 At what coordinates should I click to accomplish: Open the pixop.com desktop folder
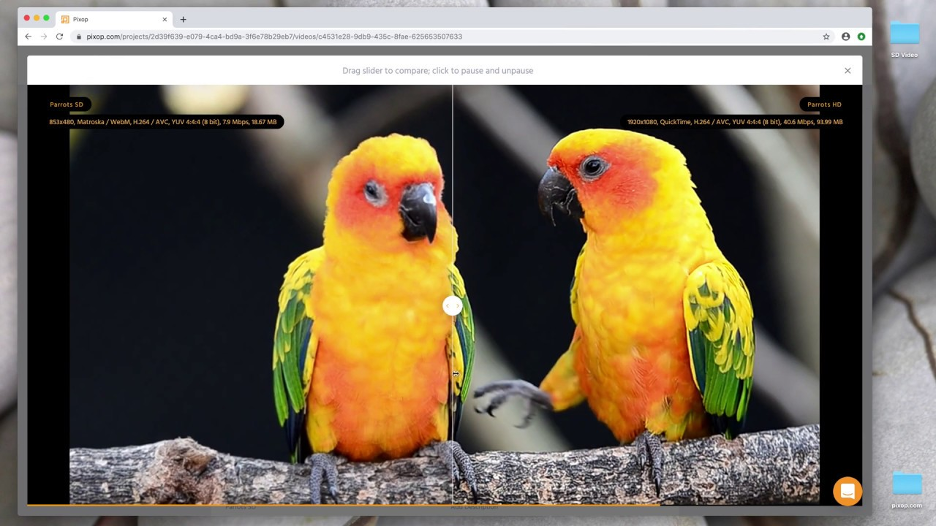[907, 490]
